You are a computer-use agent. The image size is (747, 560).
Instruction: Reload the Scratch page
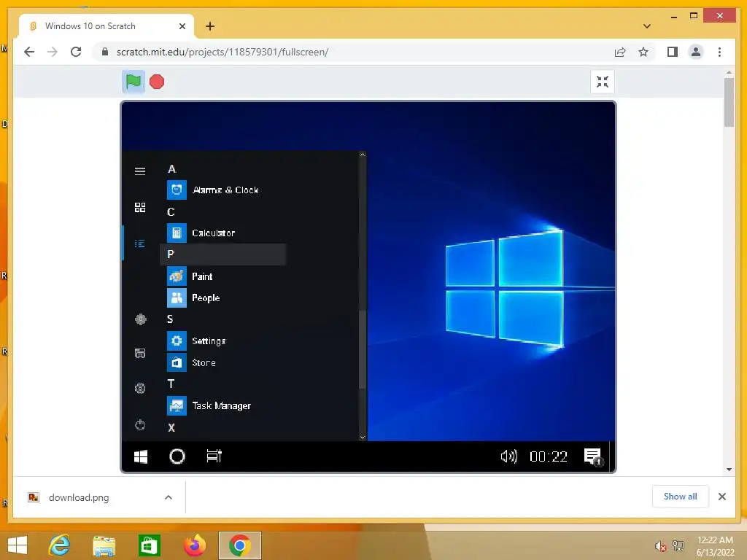click(76, 52)
